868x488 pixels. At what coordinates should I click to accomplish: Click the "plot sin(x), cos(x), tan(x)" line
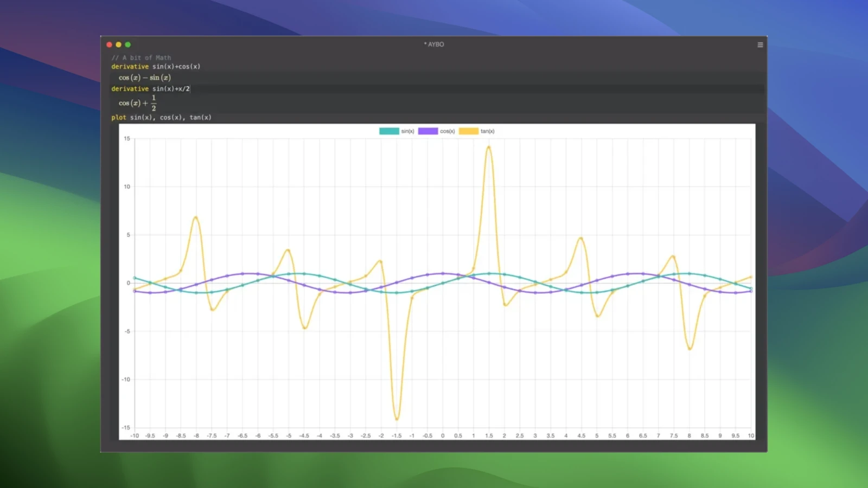coord(161,118)
